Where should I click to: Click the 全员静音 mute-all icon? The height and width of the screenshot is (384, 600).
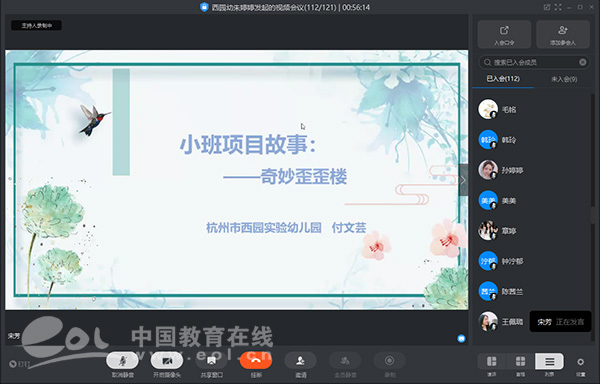345,360
